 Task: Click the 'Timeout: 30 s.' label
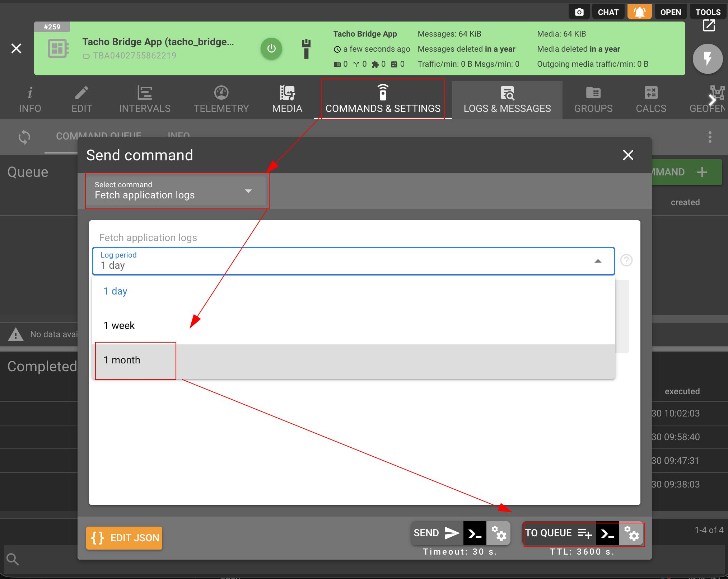click(x=460, y=552)
